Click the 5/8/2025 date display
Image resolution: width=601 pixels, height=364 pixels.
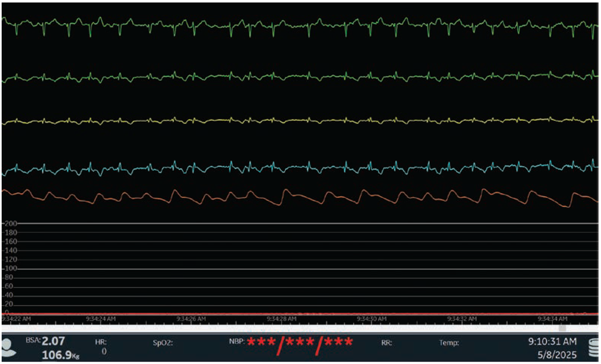(557, 355)
